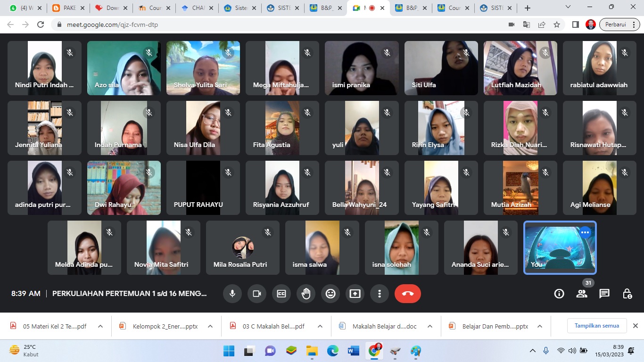This screenshot has width=644, height=362.
Task: Open meeting details info icon
Action: (559, 294)
